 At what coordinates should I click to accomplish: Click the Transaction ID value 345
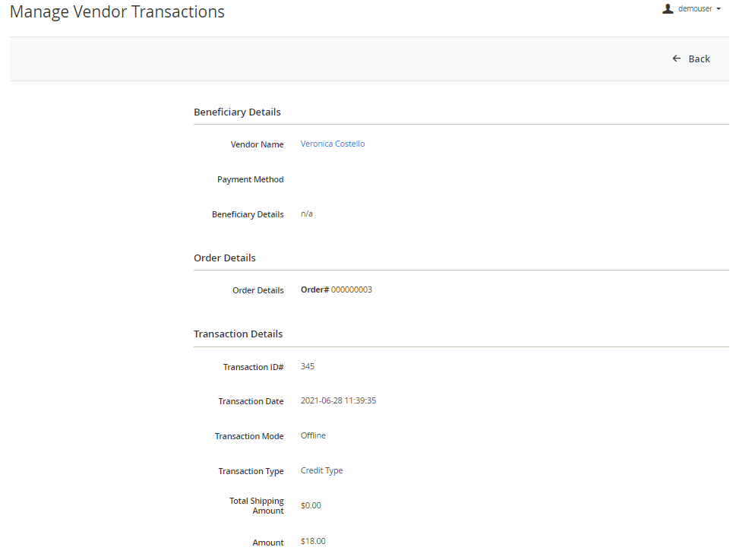tap(308, 366)
